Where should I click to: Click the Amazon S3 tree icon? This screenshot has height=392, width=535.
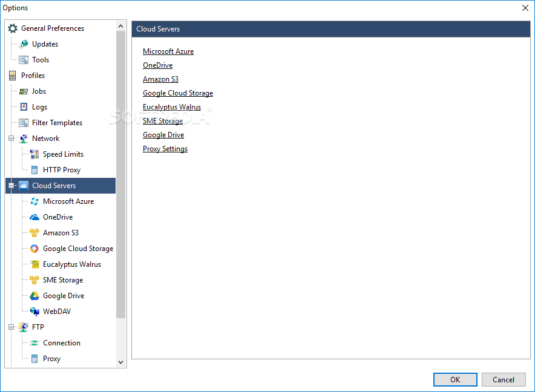click(34, 233)
